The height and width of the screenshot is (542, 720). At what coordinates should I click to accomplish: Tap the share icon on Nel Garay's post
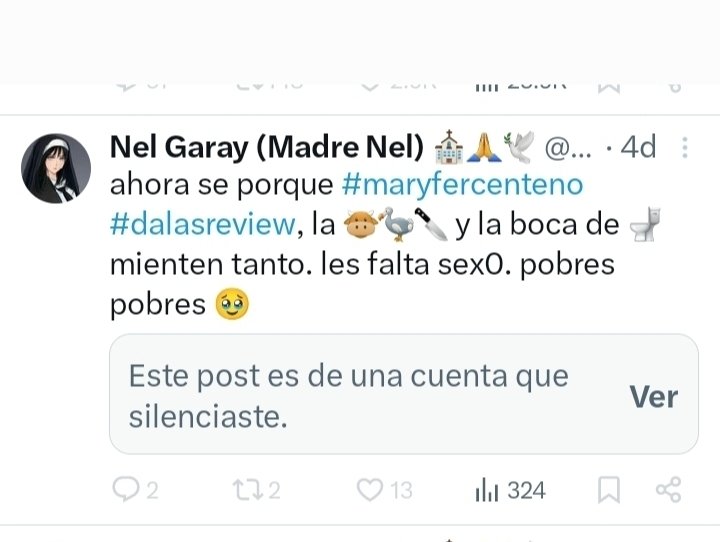pos(667,489)
